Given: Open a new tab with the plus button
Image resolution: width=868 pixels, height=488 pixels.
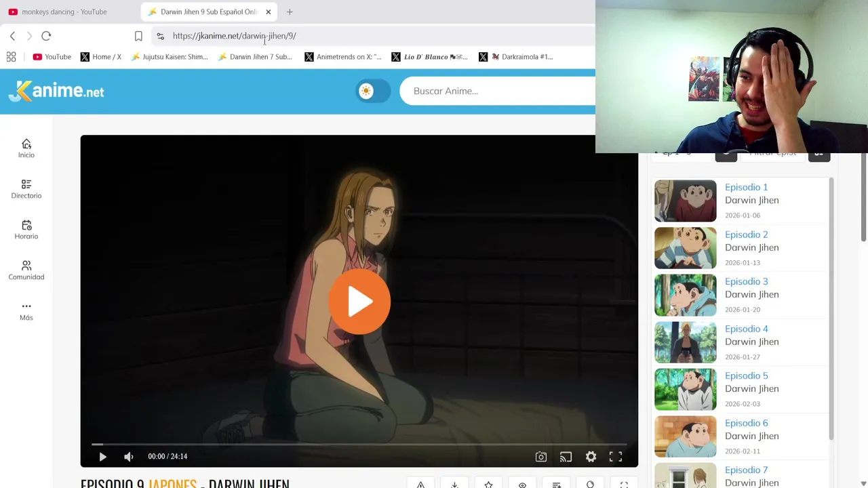Looking at the screenshot, I should [x=290, y=12].
